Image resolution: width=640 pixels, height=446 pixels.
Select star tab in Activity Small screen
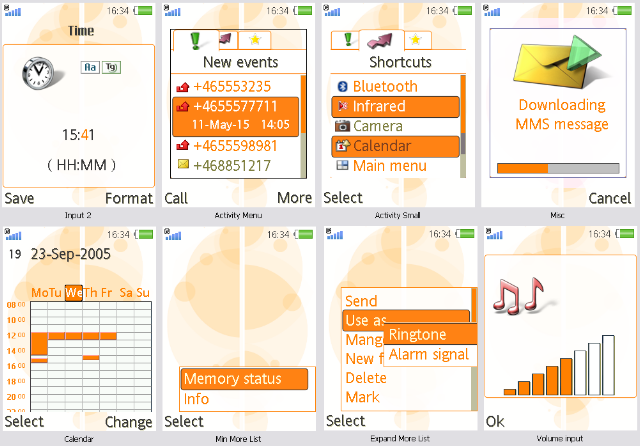[x=416, y=40]
